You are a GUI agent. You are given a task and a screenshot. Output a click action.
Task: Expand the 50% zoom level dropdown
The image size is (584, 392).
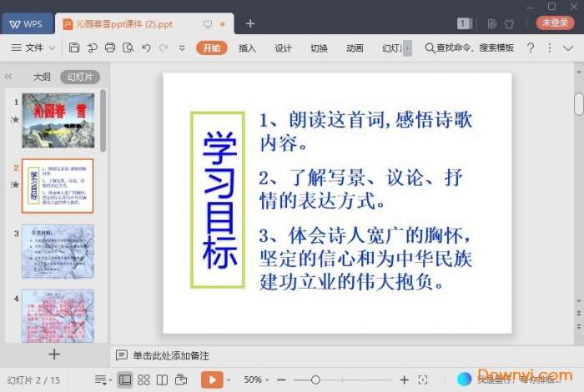256,379
